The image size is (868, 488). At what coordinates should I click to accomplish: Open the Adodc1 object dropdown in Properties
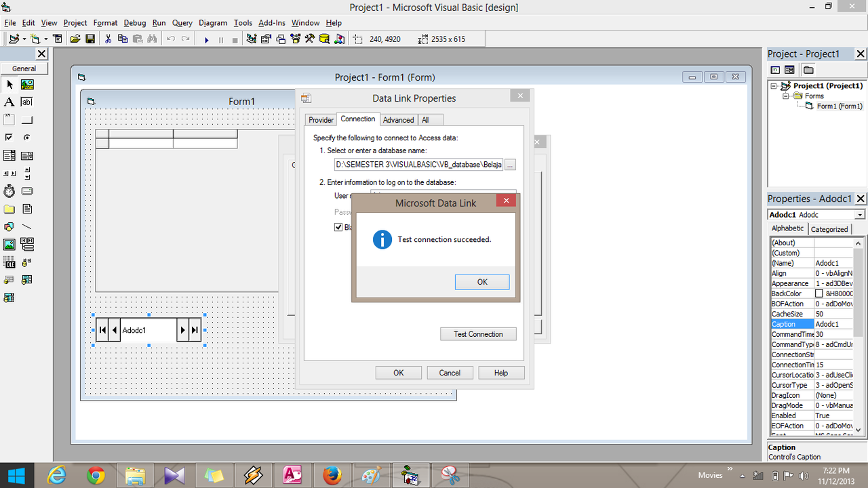(x=860, y=215)
